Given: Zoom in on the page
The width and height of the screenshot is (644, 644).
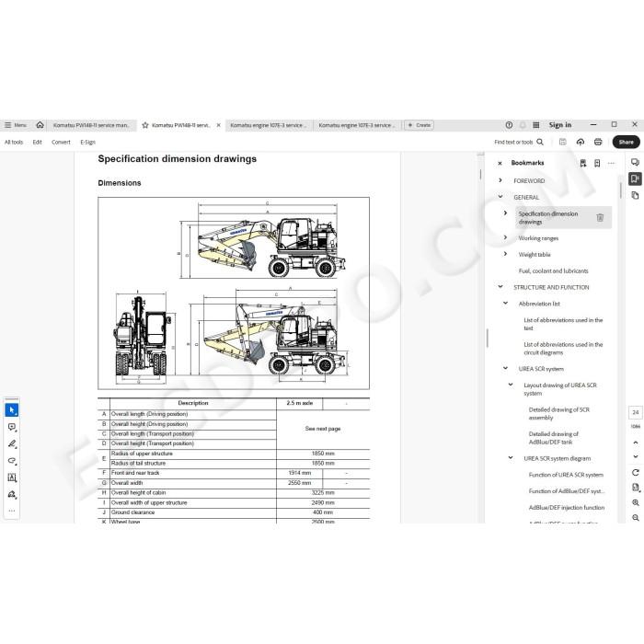Looking at the screenshot, I should (636, 502).
